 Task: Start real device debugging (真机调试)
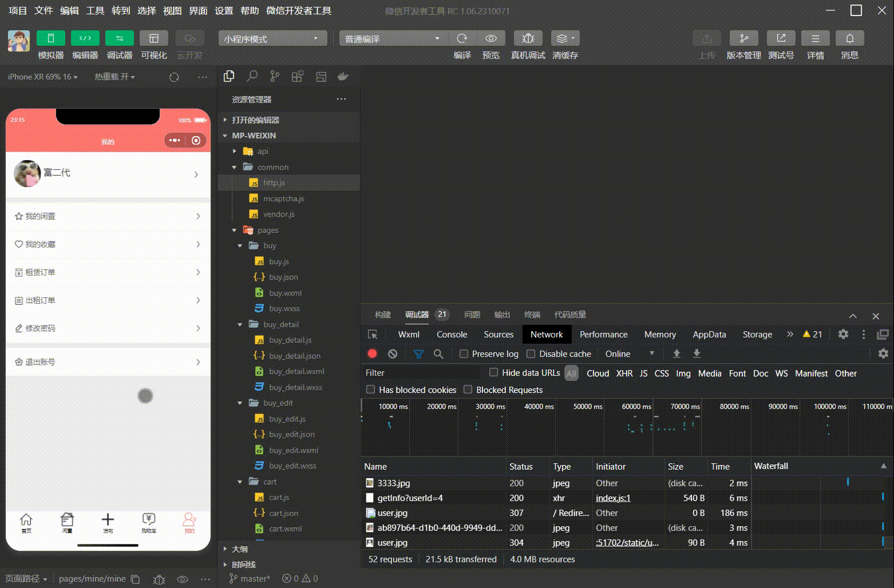(x=528, y=38)
